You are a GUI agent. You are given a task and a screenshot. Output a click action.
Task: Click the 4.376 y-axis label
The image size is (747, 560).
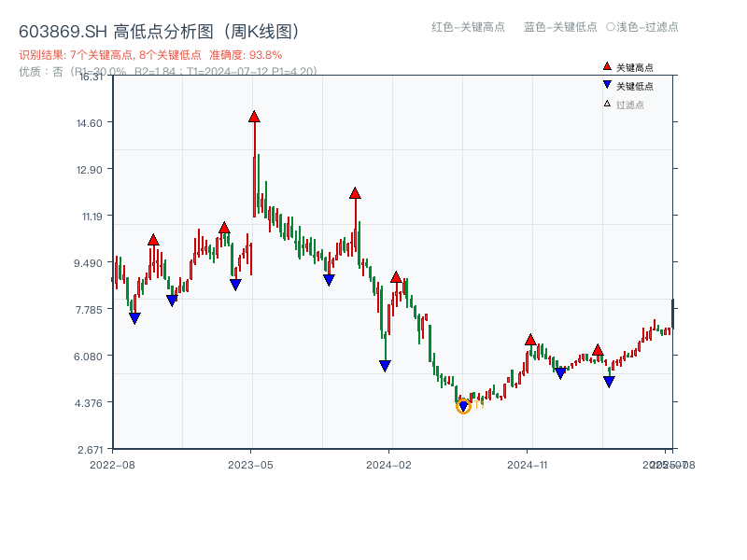point(89,403)
